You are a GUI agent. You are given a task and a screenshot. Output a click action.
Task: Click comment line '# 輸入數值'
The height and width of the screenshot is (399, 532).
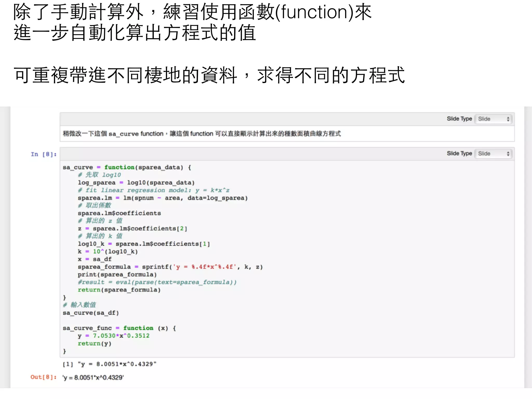pyautogui.click(x=79, y=305)
